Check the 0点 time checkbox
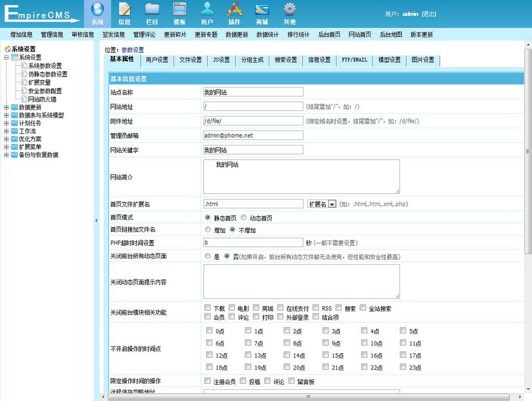 pyautogui.click(x=209, y=330)
